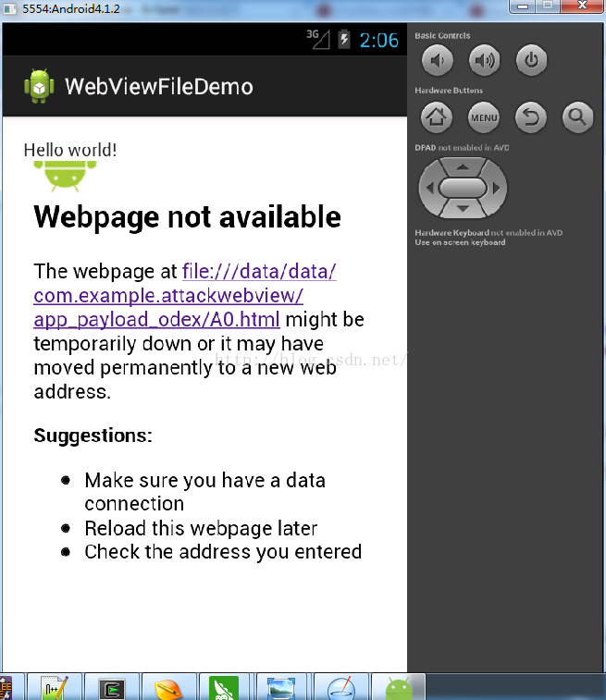Image resolution: width=606 pixels, height=700 pixels.
Task: Open the notepad app in the taskbar
Action: tap(54, 688)
